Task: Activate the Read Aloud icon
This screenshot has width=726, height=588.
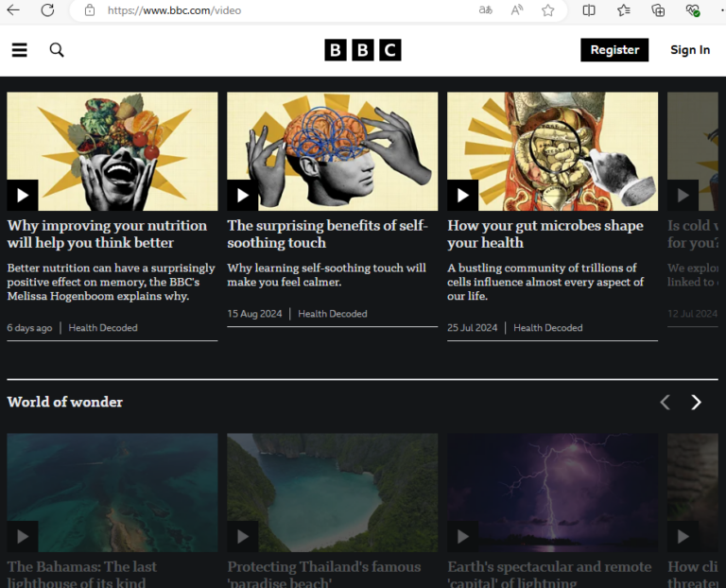Action: pyautogui.click(x=517, y=9)
